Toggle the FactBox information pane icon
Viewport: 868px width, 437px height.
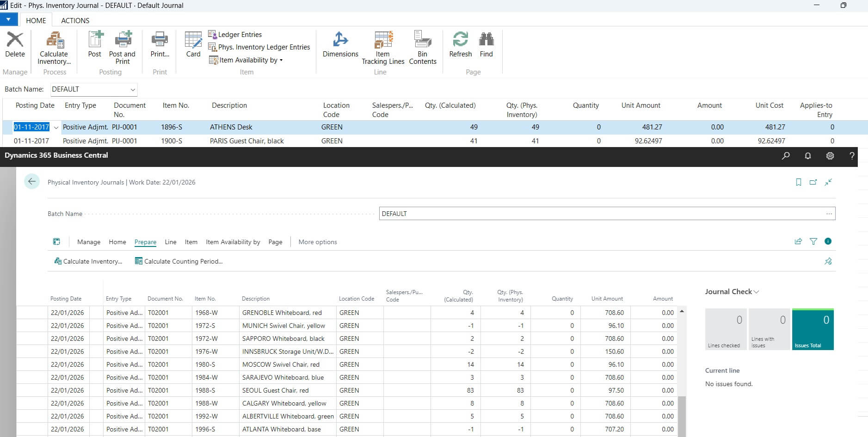click(x=828, y=241)
